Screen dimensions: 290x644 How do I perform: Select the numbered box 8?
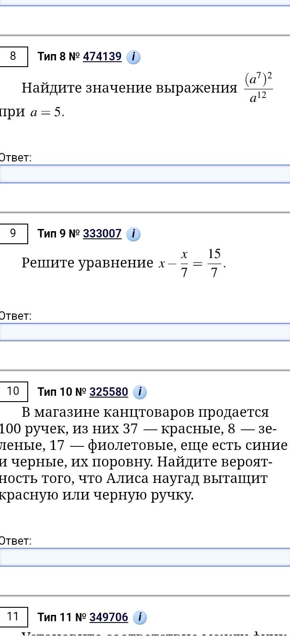(13, 56)
